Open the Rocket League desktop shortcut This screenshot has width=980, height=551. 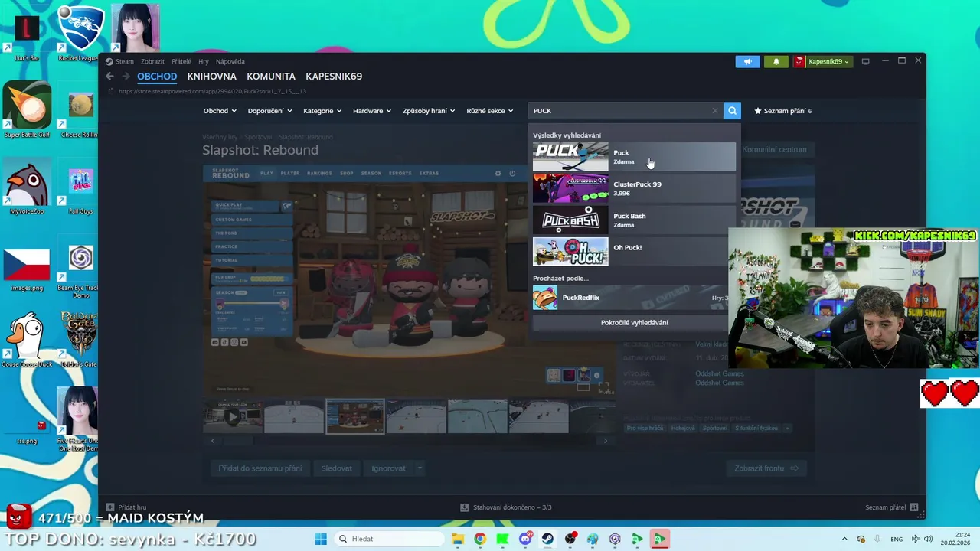81,34
